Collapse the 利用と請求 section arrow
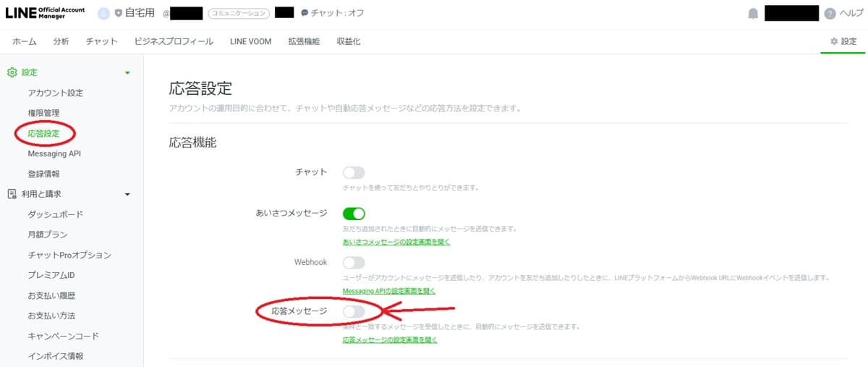Image resolution: width=868 pixels, height=367 pixels. 127,194
